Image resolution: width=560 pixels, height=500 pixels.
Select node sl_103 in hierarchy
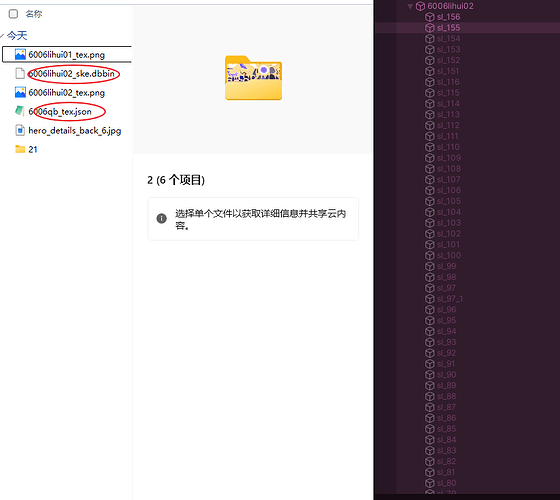pos(449,222)
